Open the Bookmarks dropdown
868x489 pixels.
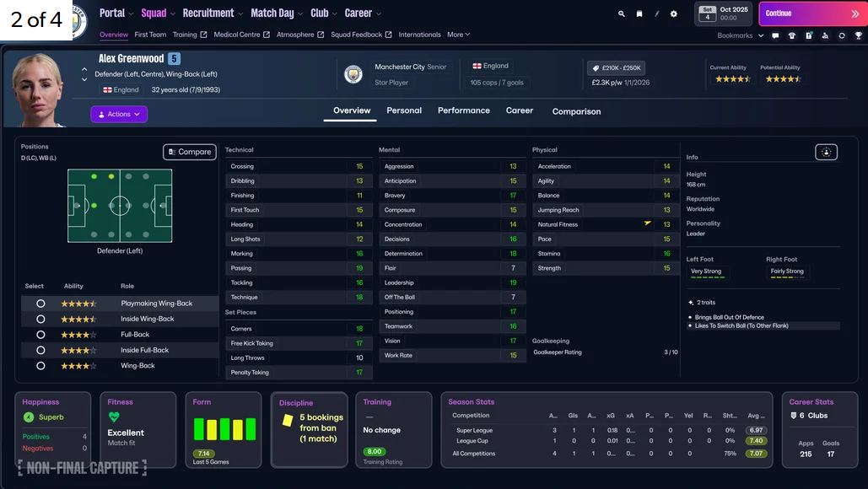740,35
